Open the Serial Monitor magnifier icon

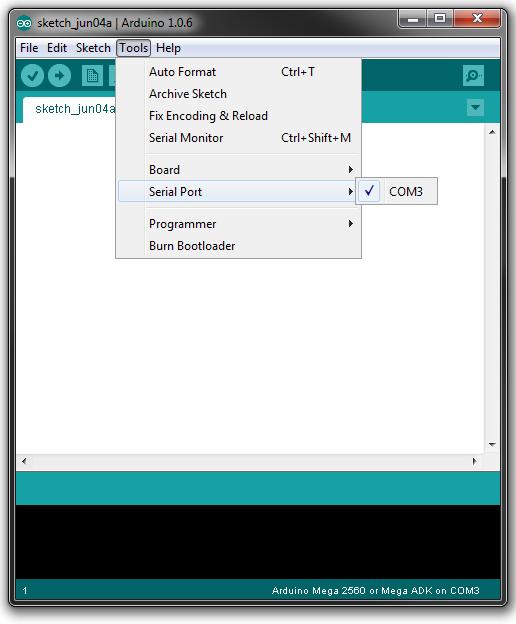tap(473, 76)
